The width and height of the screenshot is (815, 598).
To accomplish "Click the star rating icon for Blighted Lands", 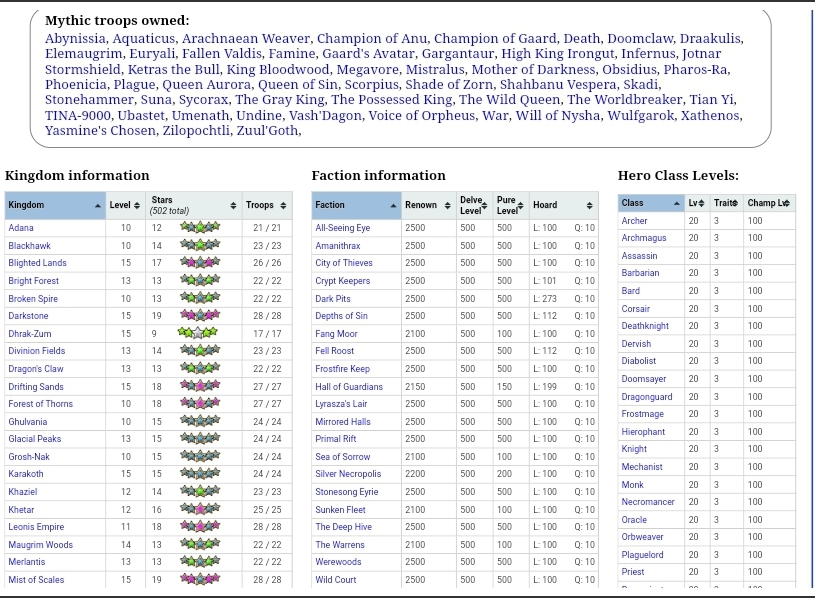I will [x=200, y=262].
